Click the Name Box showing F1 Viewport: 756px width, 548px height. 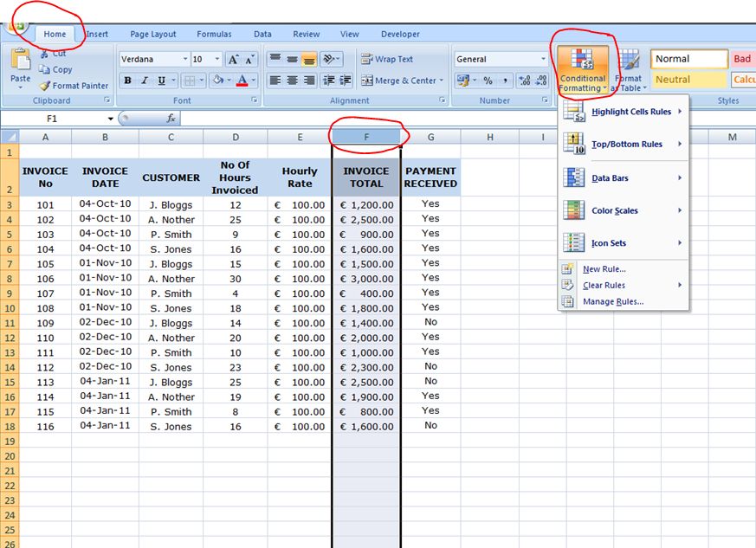pyautogui.click(x=52, y=119)
